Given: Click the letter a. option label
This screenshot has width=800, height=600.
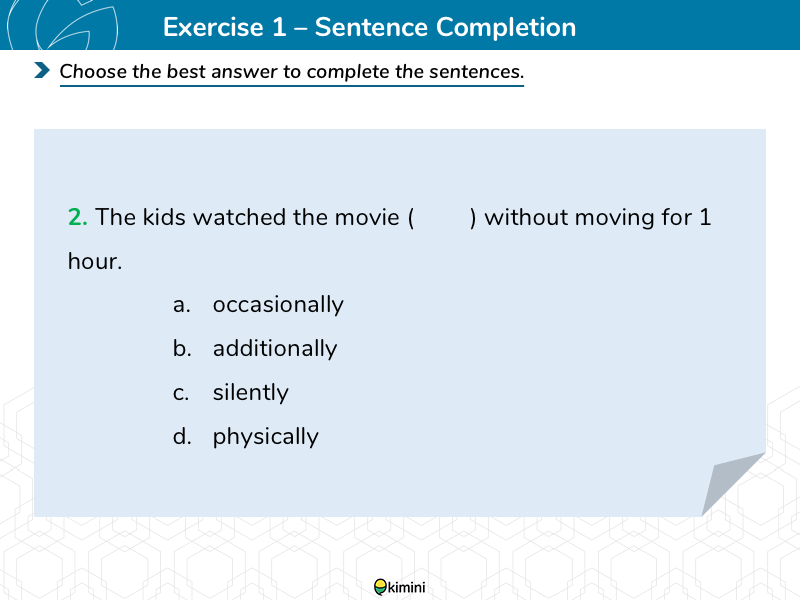Looking at the screenshot, I should point(182,305).
